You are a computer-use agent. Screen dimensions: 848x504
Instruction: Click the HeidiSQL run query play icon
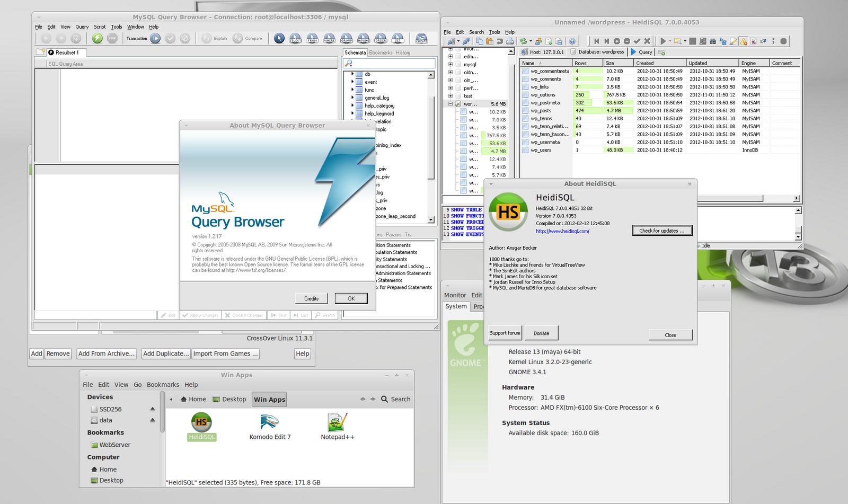click(663, 41)
